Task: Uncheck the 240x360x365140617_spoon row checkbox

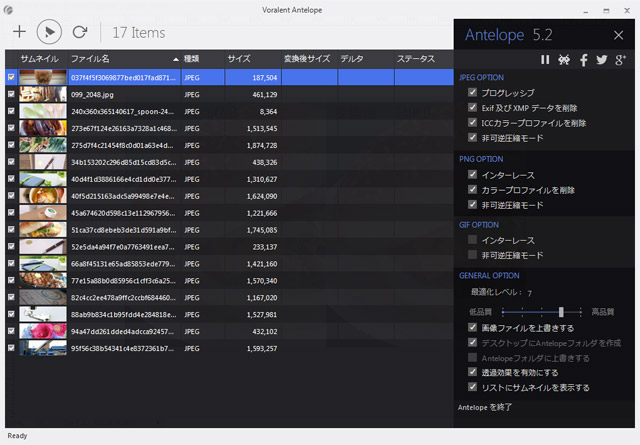Action: 11,111
